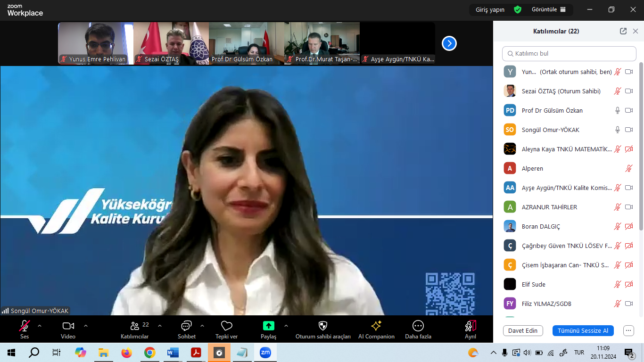Image resolution: width=644 pixels, height=362 pixels.
Task: Toggle the Katılımcılar participants panel
Action: point(135,329)
